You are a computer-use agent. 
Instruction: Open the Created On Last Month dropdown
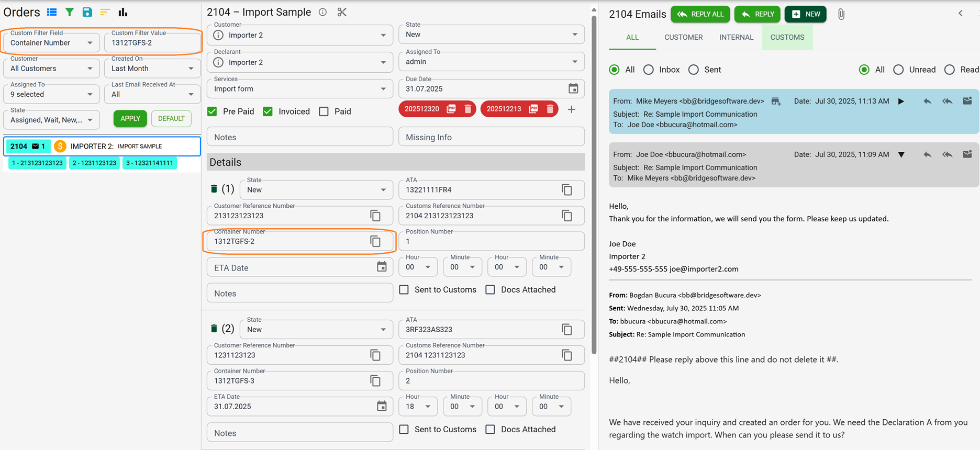pyautogui.click(x=191, y=69)
